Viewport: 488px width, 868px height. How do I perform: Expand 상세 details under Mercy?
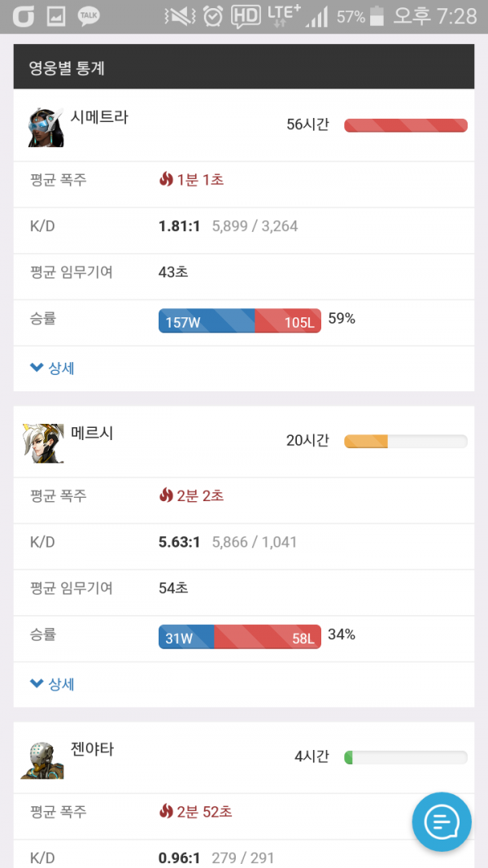(x=52, y=684)
